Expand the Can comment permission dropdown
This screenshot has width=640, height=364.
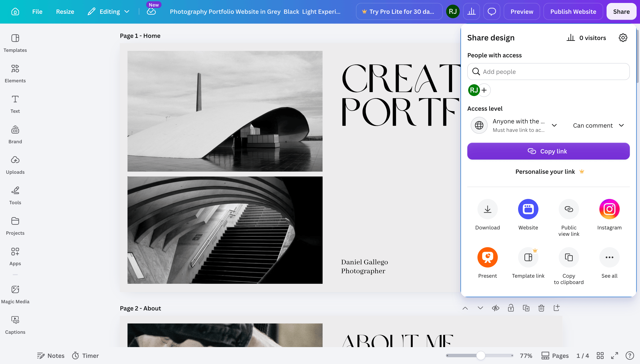point(599,125)
